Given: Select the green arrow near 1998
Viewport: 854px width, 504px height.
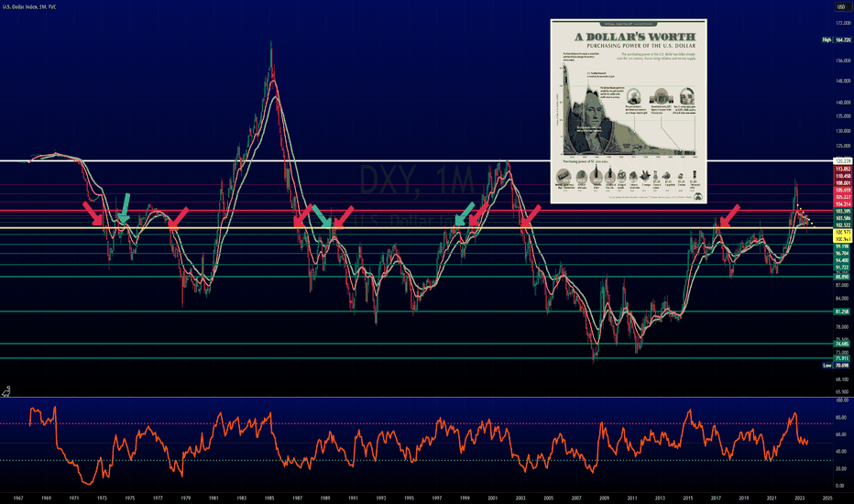Looking at the screenshot, I should click(465, 213).
